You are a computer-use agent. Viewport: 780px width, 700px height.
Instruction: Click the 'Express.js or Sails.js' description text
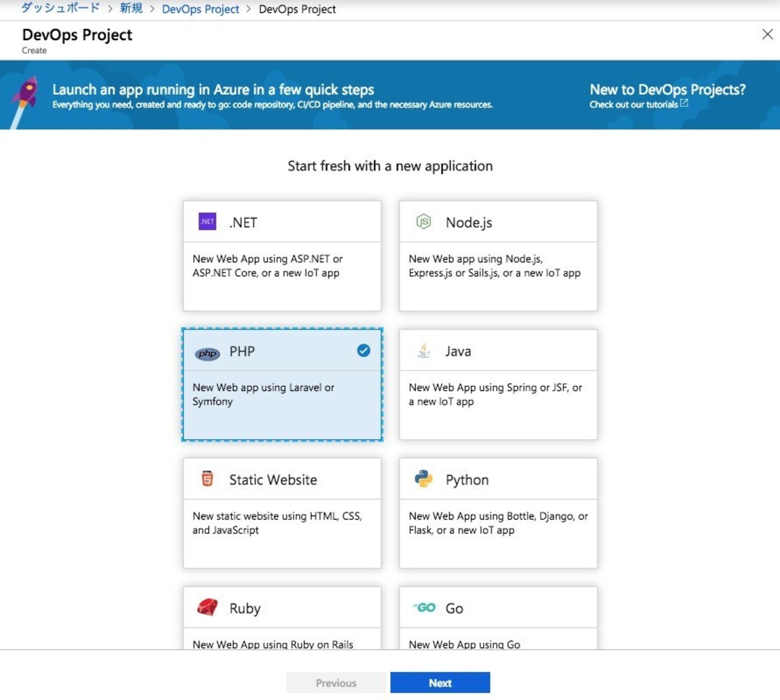coord(494,266)
